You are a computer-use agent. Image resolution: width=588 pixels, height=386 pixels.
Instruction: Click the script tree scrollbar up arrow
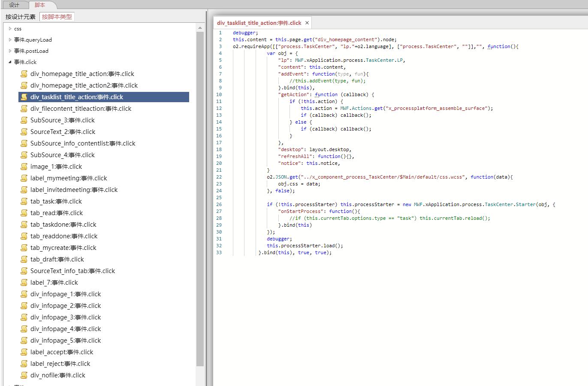(200, 28)
